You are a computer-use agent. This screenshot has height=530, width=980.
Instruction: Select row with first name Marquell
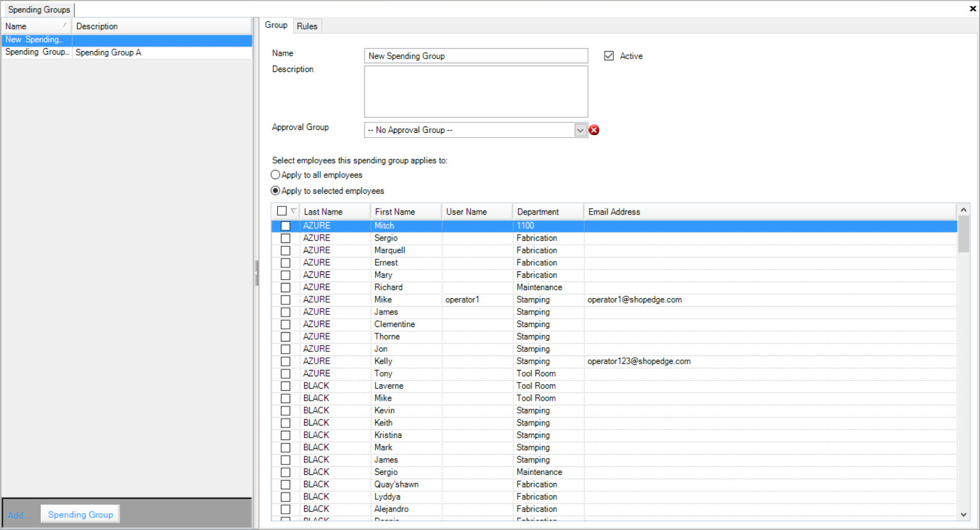[614, 251]
